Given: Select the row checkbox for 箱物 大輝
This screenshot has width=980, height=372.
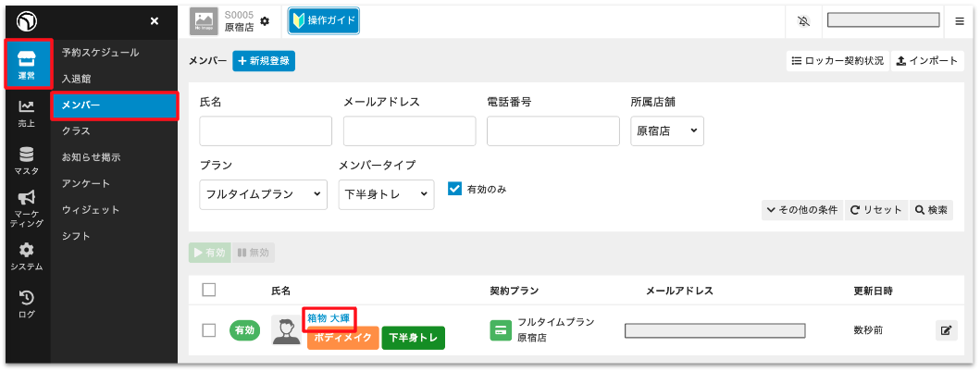Looking at the screenshot, I should 209,329.
